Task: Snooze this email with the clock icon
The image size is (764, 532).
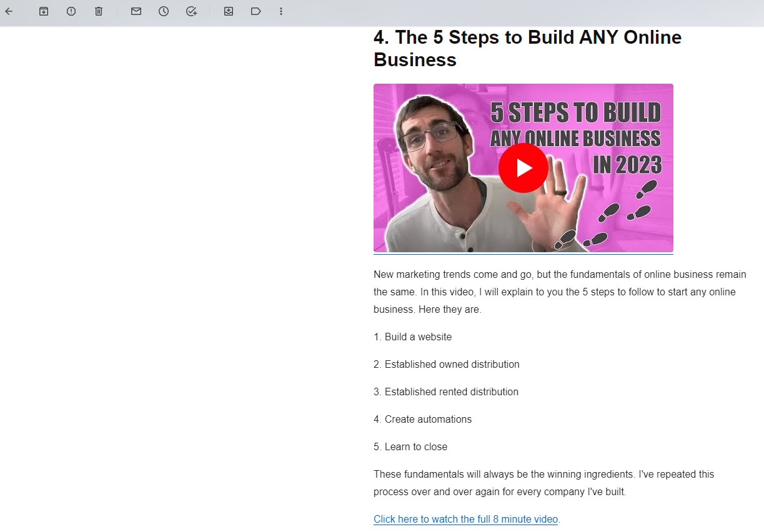Action: pyautogui.click(x=164, y=11)
